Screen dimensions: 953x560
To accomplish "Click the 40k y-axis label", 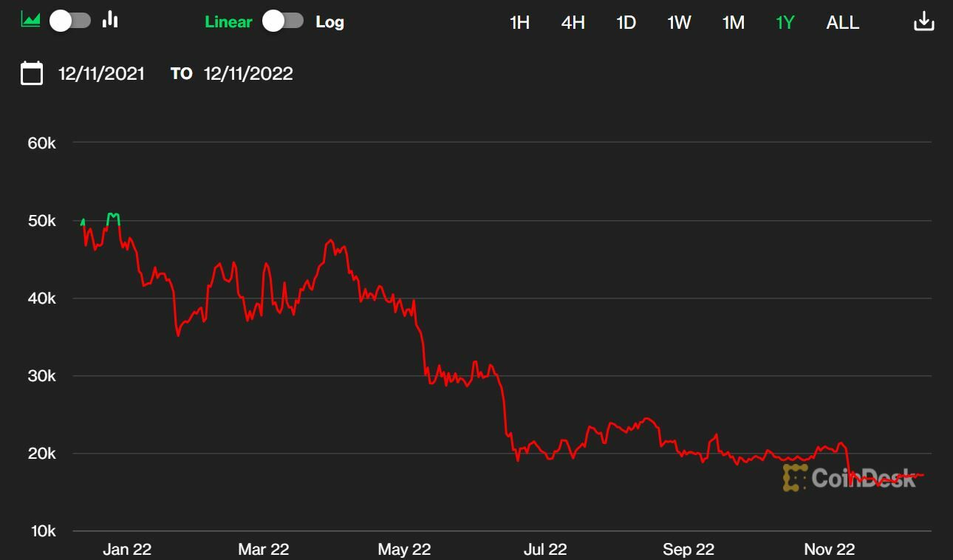I will [42, 298].
